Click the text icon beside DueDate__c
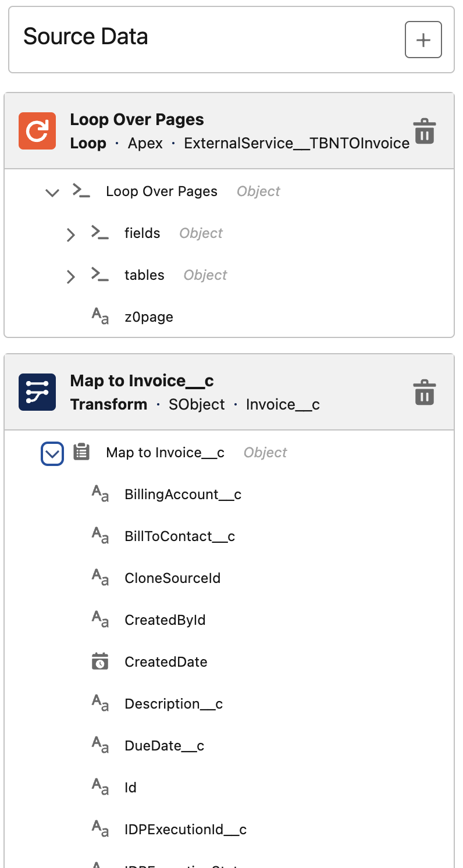The width and height of the screenshot is (463, 868). [x=100, y=745]
